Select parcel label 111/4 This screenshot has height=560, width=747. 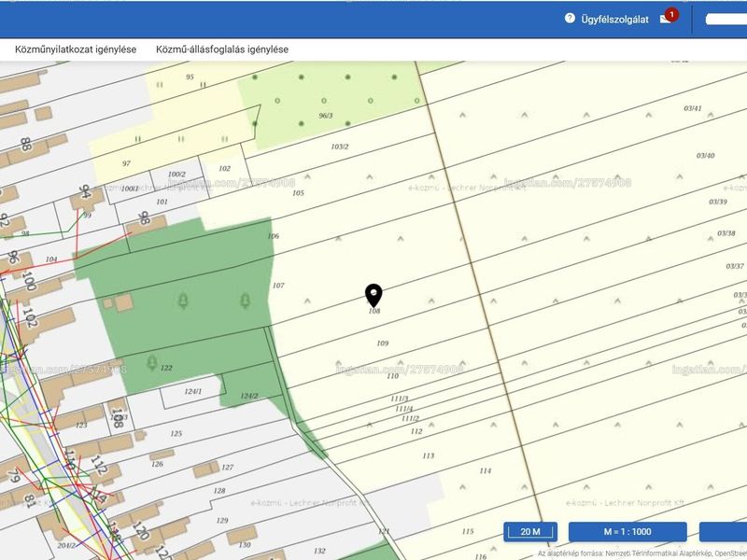pos(404,409)
